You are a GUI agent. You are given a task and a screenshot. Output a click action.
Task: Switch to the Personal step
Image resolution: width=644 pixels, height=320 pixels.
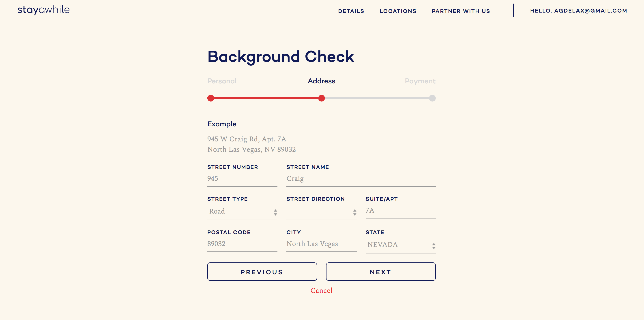[222, 81]
